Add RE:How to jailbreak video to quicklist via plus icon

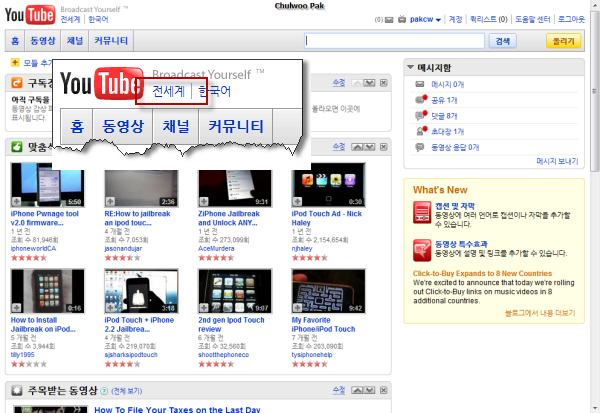pos(110,201)
